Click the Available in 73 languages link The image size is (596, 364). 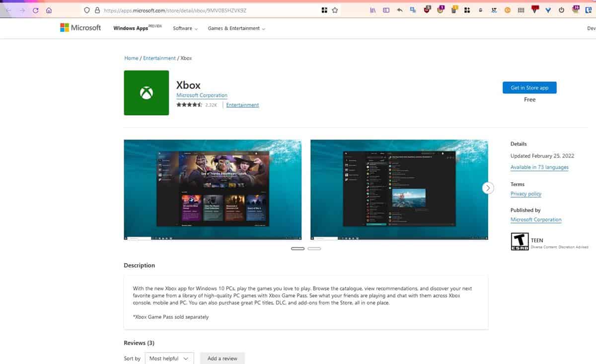tap(539, 167)
